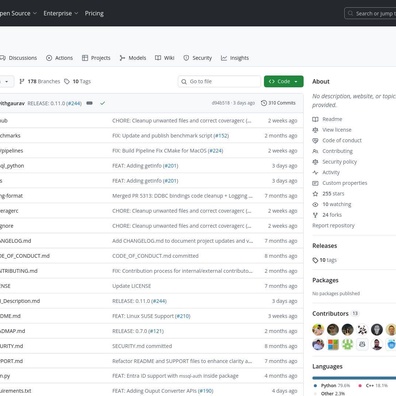Open the Discussions tab
This screenshot has width=396, height=396.
point(18,58)
